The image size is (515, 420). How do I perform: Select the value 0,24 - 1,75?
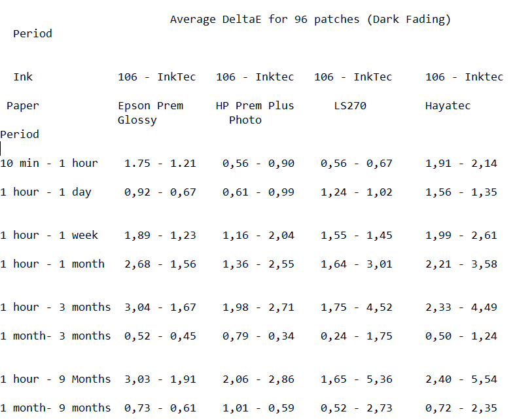(x=356, y=336)
